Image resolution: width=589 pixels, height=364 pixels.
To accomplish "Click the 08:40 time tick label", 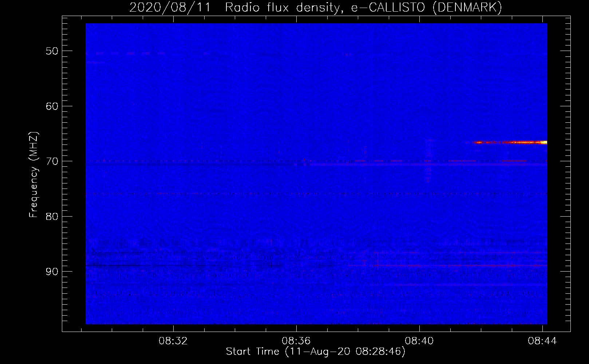I will pos(419,341).
